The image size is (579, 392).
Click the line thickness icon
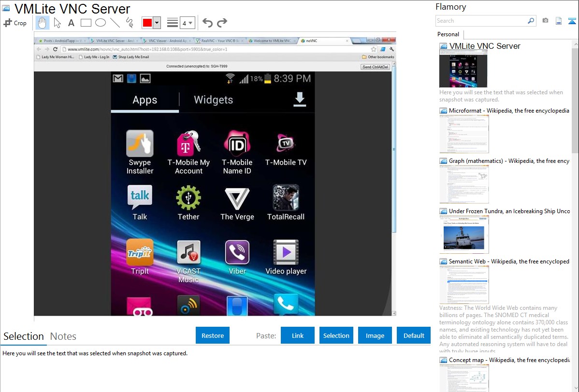173,23
